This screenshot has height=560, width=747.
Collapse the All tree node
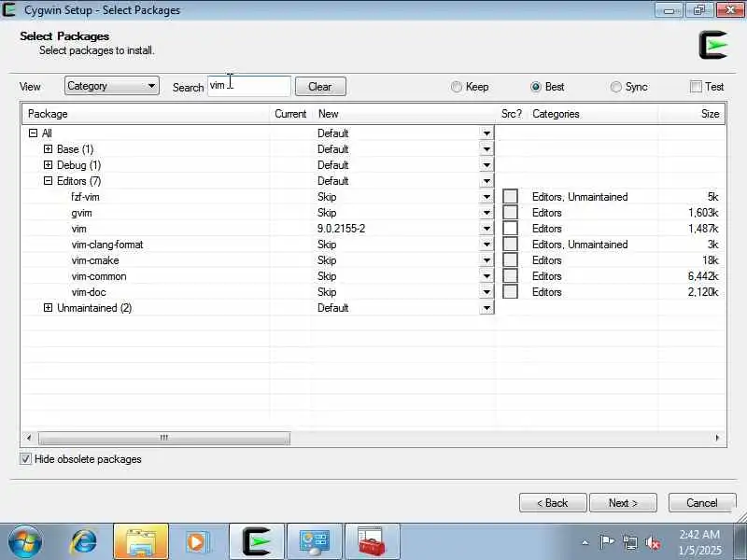pyautogui.click(x=33, y=133)
